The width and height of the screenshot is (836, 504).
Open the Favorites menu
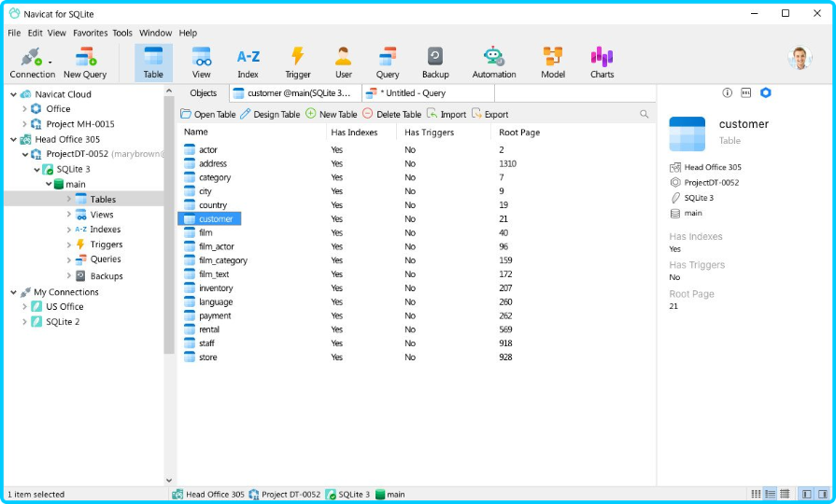91,33
